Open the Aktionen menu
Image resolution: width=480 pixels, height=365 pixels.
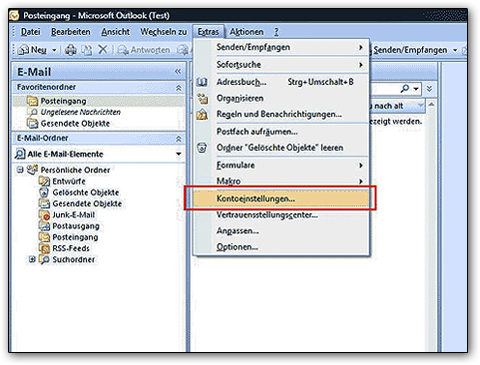pyautogui.click(x=246, y=32)
